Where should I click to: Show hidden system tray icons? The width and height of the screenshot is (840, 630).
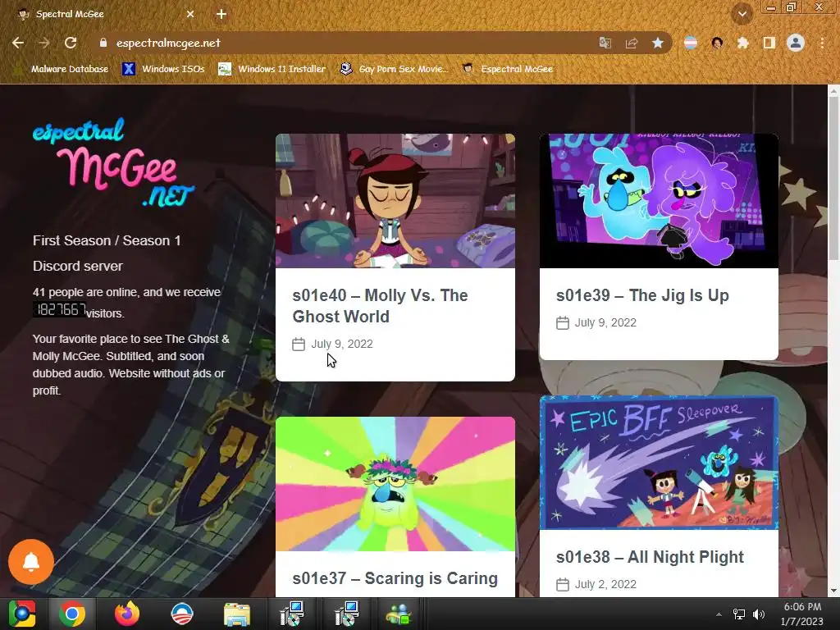(719, 614)
